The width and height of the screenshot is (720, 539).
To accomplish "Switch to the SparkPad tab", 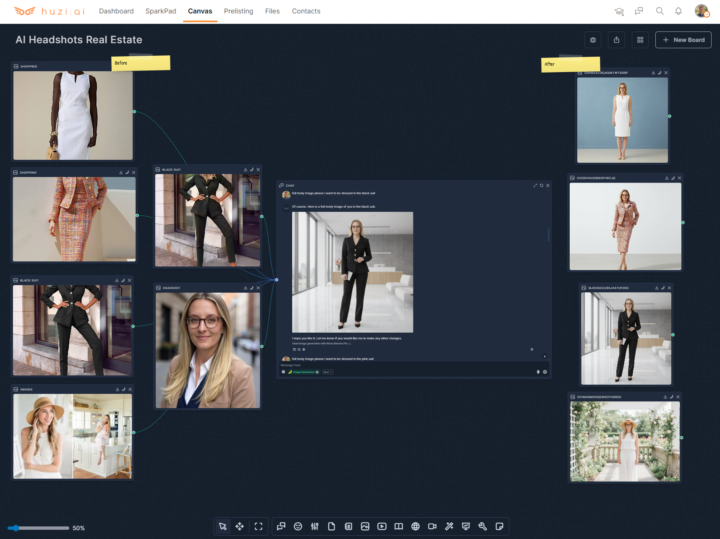I will pos(160,11).
